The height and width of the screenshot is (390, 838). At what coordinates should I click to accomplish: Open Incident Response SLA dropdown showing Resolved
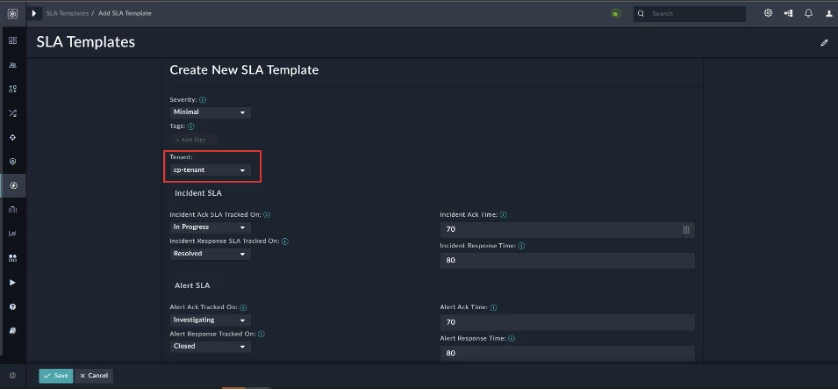tap(210, 254)
